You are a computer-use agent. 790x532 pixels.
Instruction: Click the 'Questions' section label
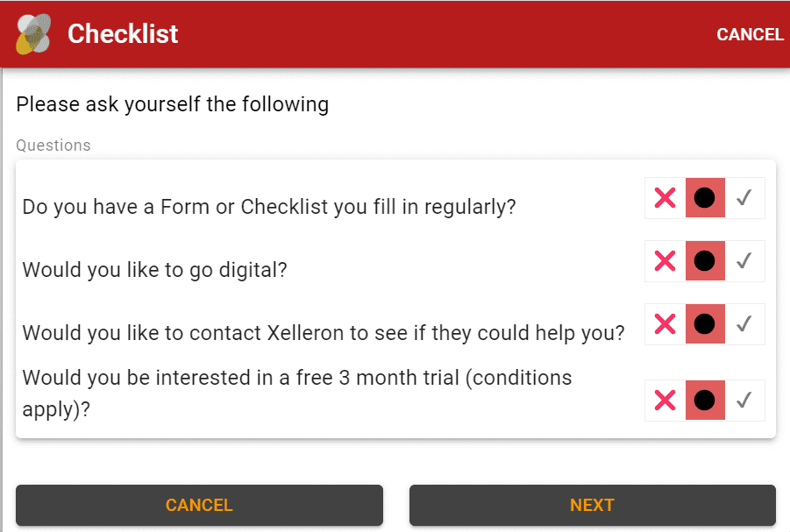coord(53,145)
